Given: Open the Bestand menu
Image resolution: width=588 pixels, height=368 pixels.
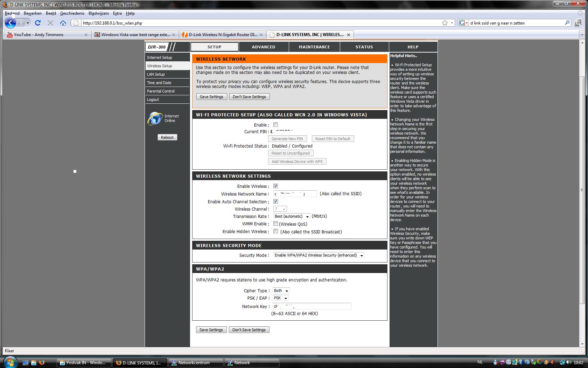Looking at the screenshot, I should click(x=12, y=13).
